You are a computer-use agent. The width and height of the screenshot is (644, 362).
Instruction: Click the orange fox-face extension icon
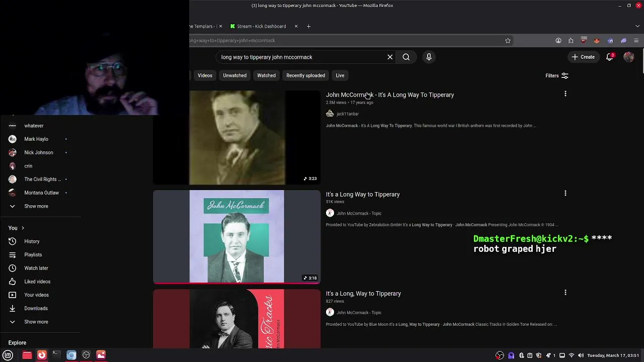597,41
